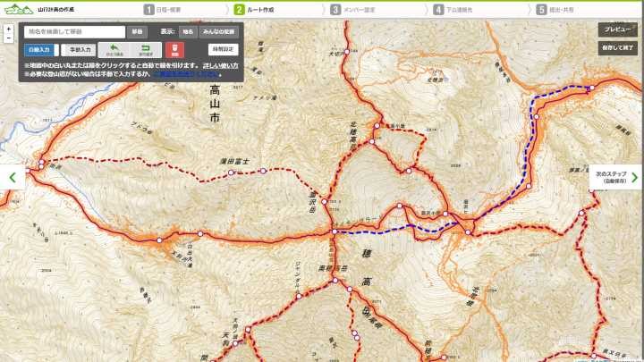This screenshot has height=362, width=644.
Task: Go to step 5 提出・共有
Action: (555, 10)
